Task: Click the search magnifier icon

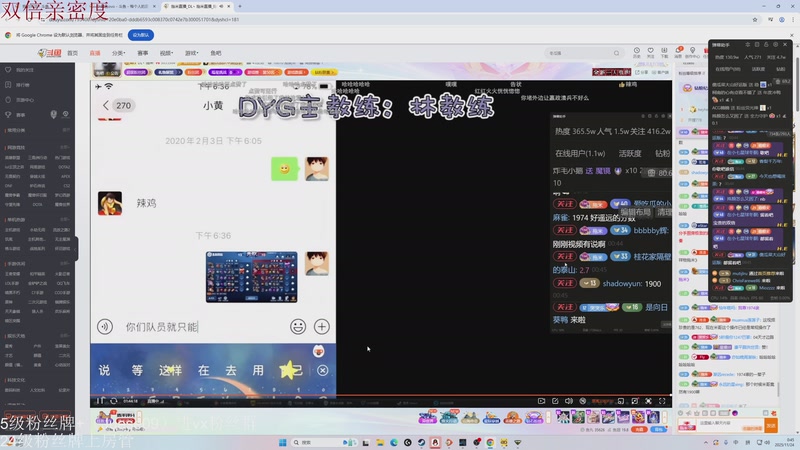Action: [616, 53]
